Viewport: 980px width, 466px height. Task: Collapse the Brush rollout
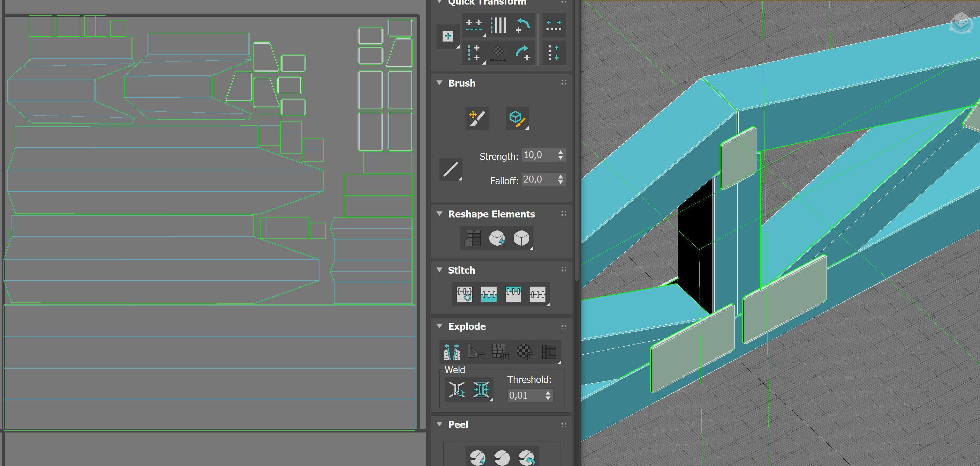point(439,83)
